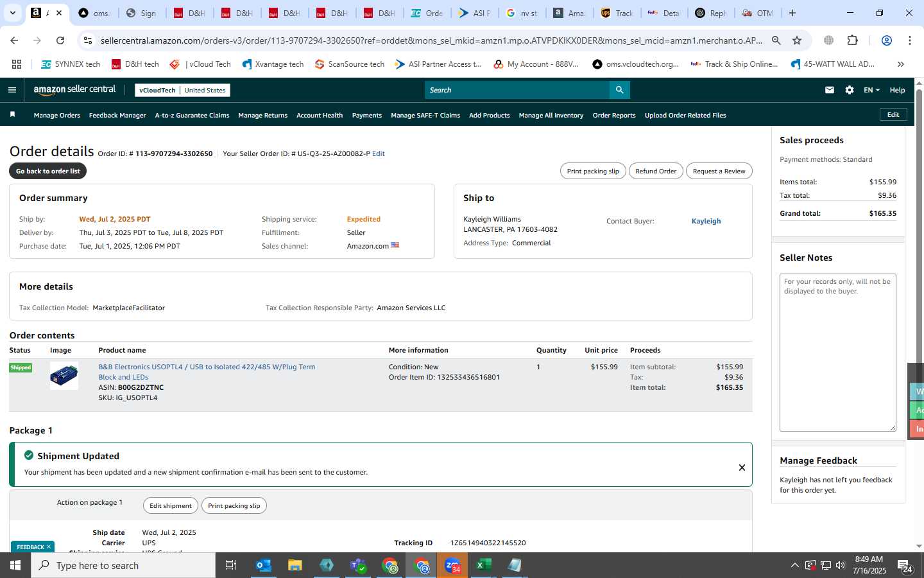Viewport: 924px width, 578px height.
Task: Open Order Reports menu item
Action: pos(614,116)
